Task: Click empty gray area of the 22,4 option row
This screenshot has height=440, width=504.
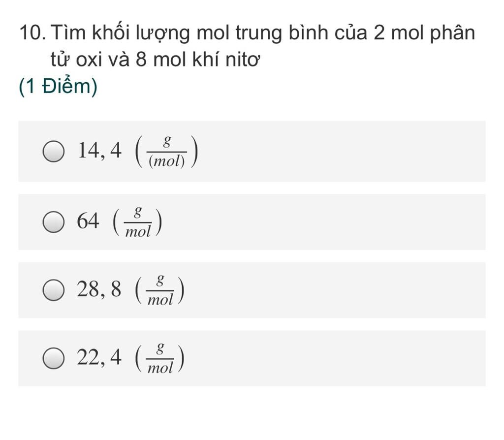Action: click(x=334, y=358)
